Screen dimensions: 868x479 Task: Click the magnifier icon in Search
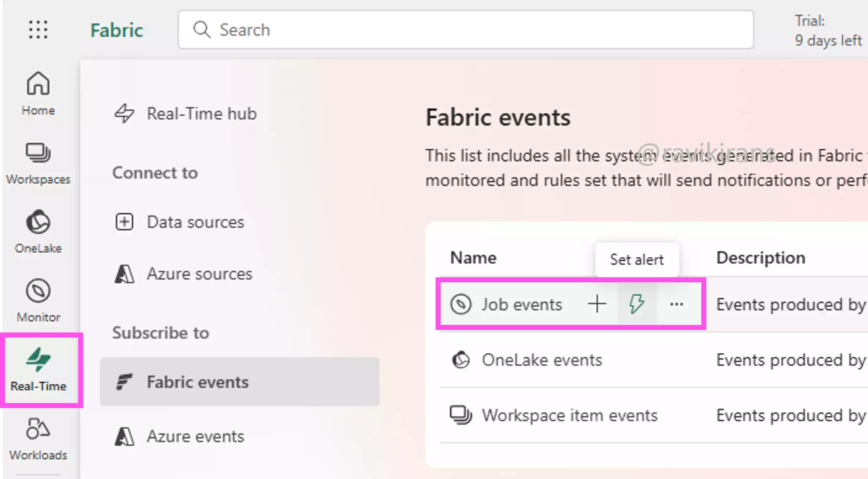point(202,29)
